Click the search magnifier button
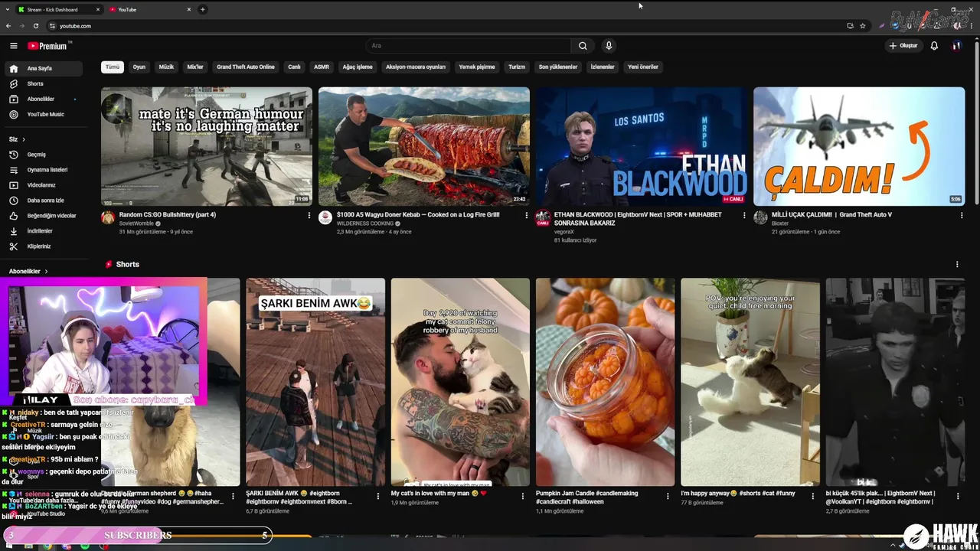 point(583,46)
